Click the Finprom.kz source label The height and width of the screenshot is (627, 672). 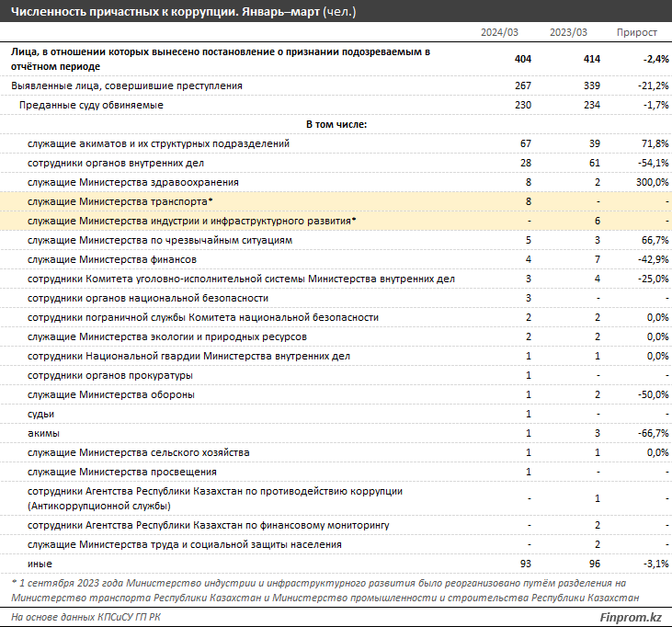point(630,614)
